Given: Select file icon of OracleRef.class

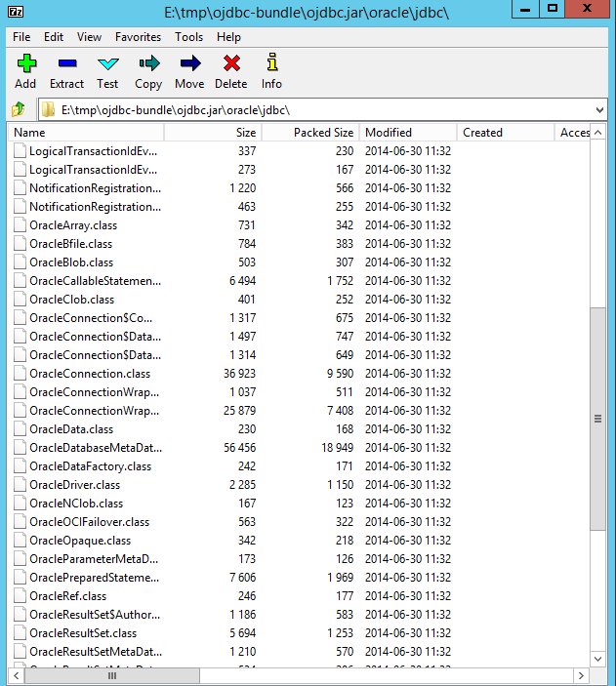Looking at the screenshot, I should pos(20,596).
